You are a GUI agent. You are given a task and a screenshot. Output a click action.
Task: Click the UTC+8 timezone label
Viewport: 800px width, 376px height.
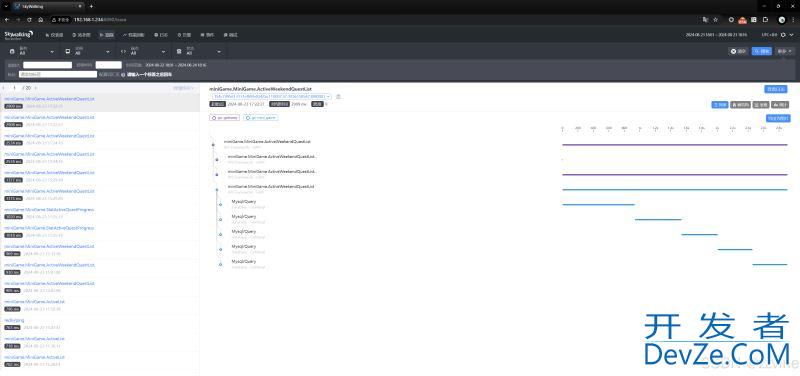[769, 35]
